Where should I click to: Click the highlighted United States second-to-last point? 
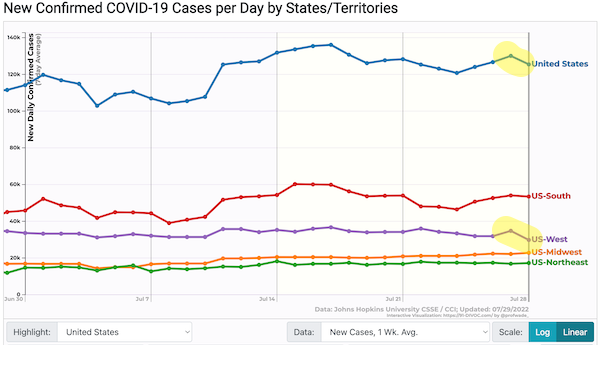pyautogui.click(x=510, y=56)
